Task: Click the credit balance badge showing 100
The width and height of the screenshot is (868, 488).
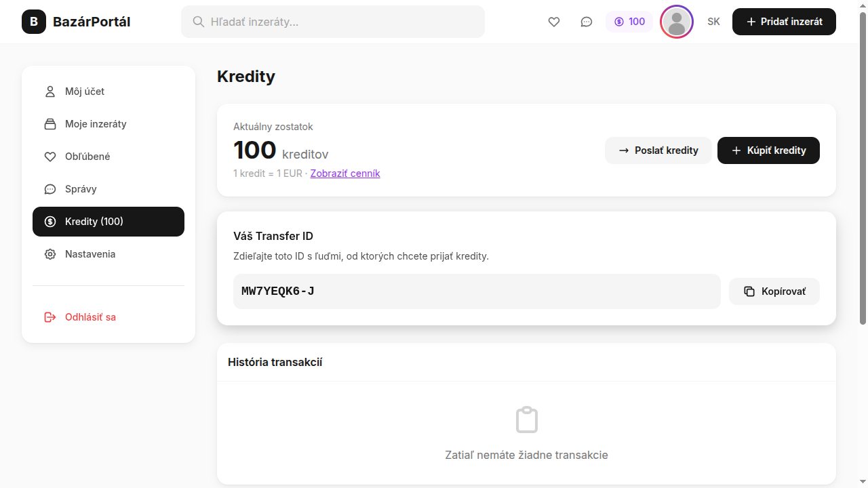Action: (x=629, y=21)
